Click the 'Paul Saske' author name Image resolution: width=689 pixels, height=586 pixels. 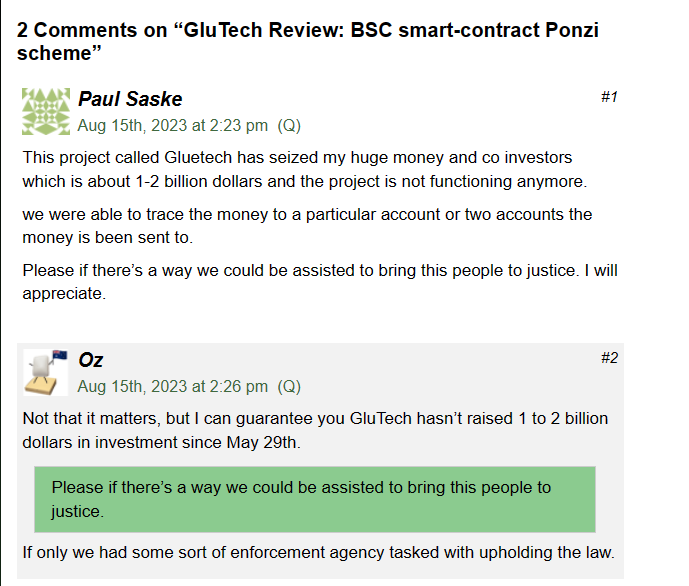click(x=130, y=99)
